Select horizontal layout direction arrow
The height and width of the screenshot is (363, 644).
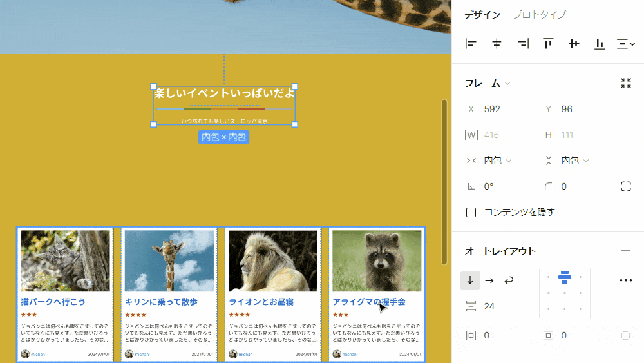[489, 280]
